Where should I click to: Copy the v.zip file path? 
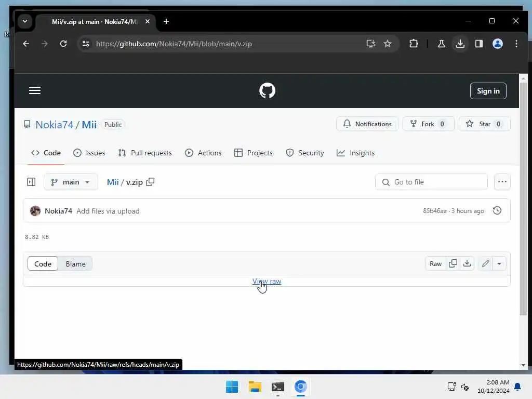click(150, 182)
